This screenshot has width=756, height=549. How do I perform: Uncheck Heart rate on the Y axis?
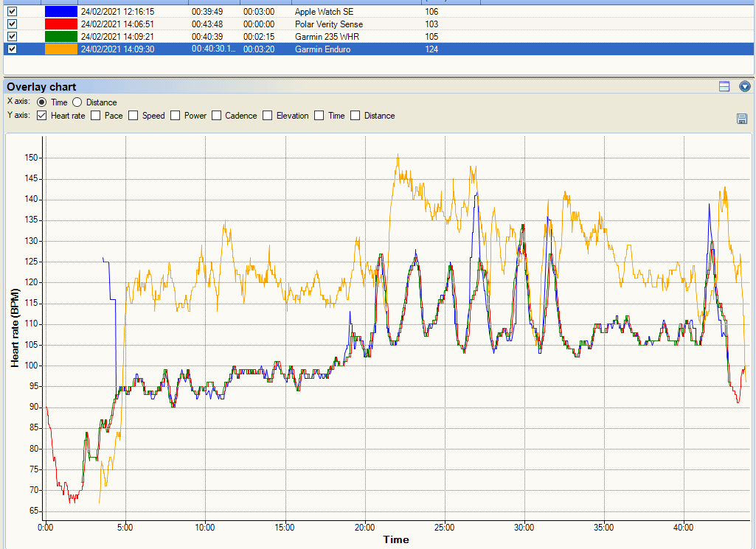41,116
